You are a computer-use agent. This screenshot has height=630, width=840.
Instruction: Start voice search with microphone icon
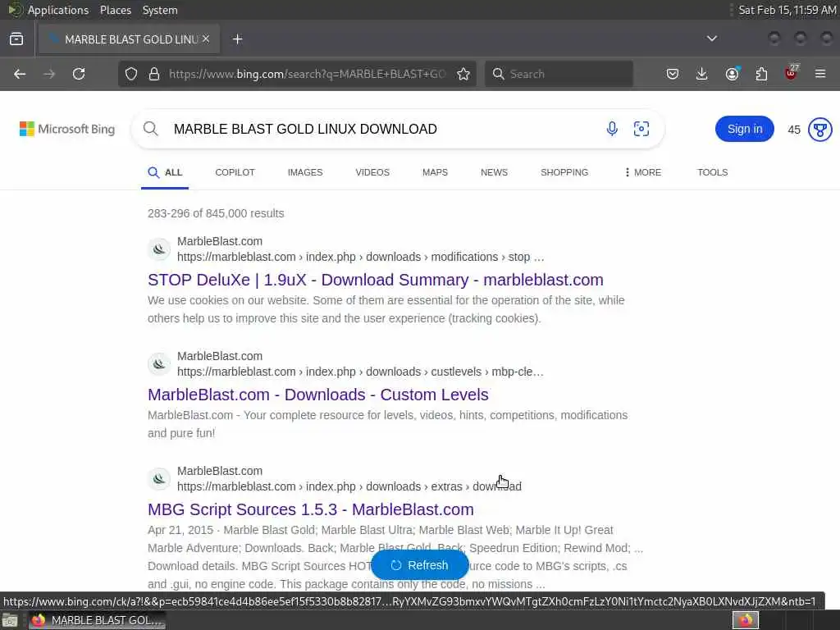[612, 129]
